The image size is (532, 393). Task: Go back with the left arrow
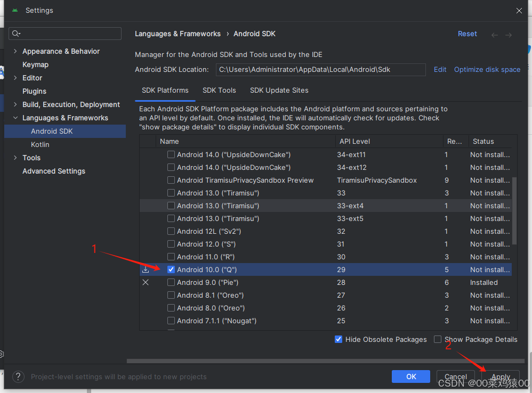click(x=495, y=35)
